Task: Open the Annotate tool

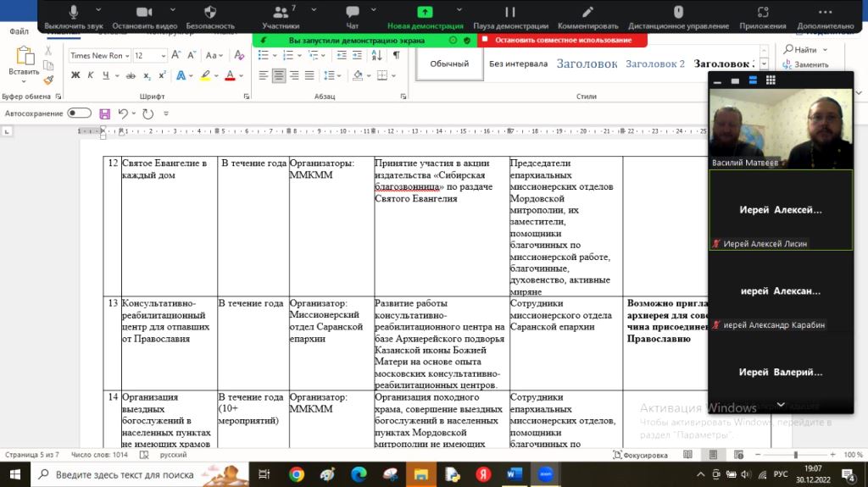Action: (588, 17)
